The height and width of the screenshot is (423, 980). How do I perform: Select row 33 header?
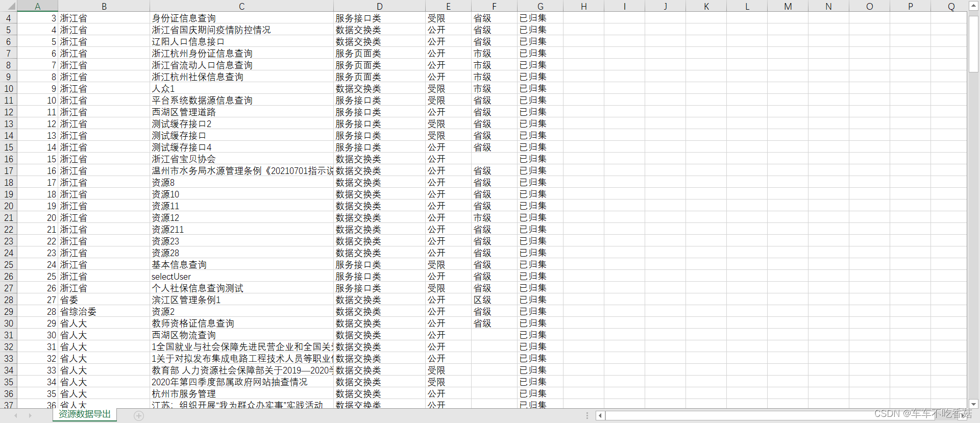pos(9,358)
